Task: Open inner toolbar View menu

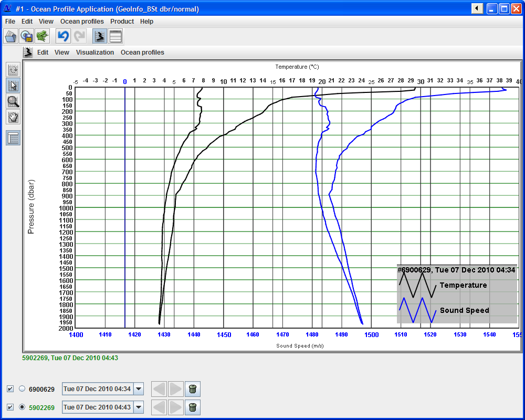Action: coord(62,52)
